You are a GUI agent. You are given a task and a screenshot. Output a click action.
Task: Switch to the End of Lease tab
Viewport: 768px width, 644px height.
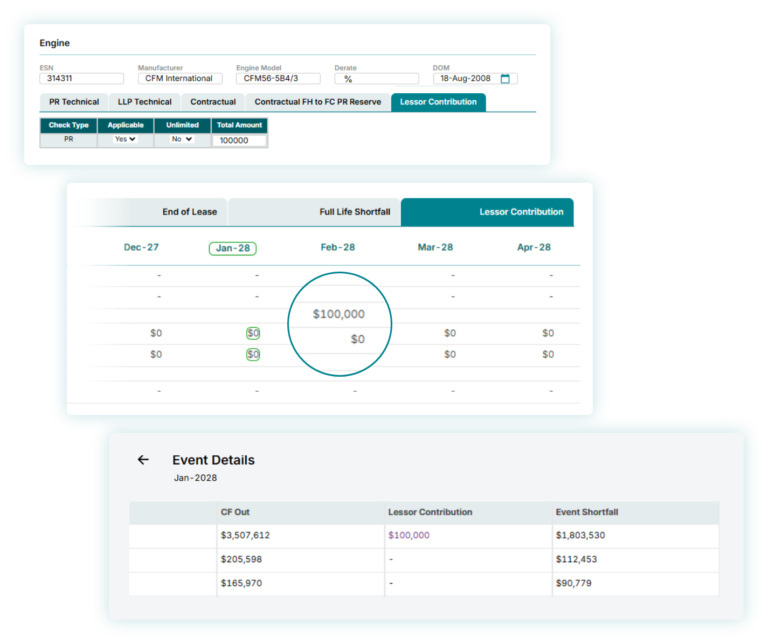point(190,212)
